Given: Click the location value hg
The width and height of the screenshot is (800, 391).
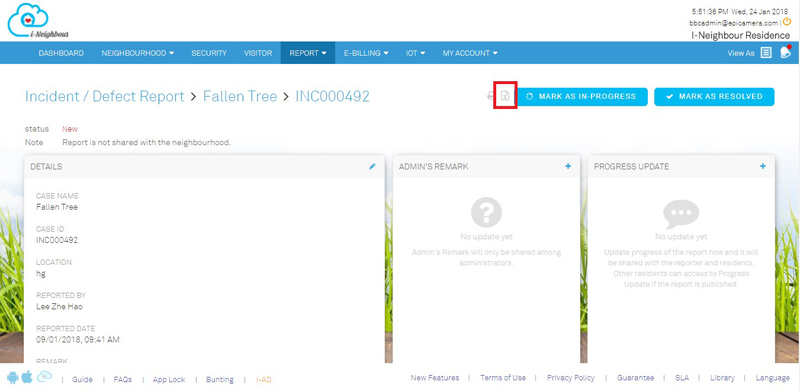Looking at the screenshot, I should point(40,274).
